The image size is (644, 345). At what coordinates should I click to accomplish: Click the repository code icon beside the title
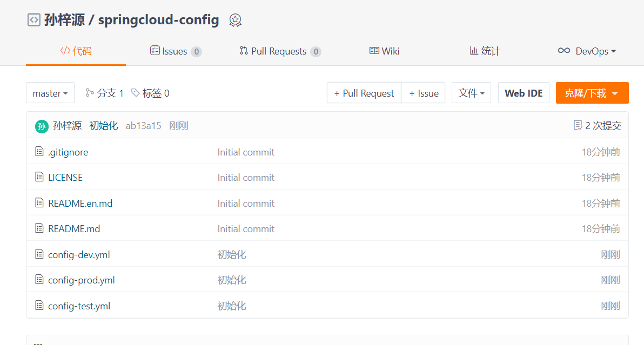pyautogui.click(x=33, y=19)
